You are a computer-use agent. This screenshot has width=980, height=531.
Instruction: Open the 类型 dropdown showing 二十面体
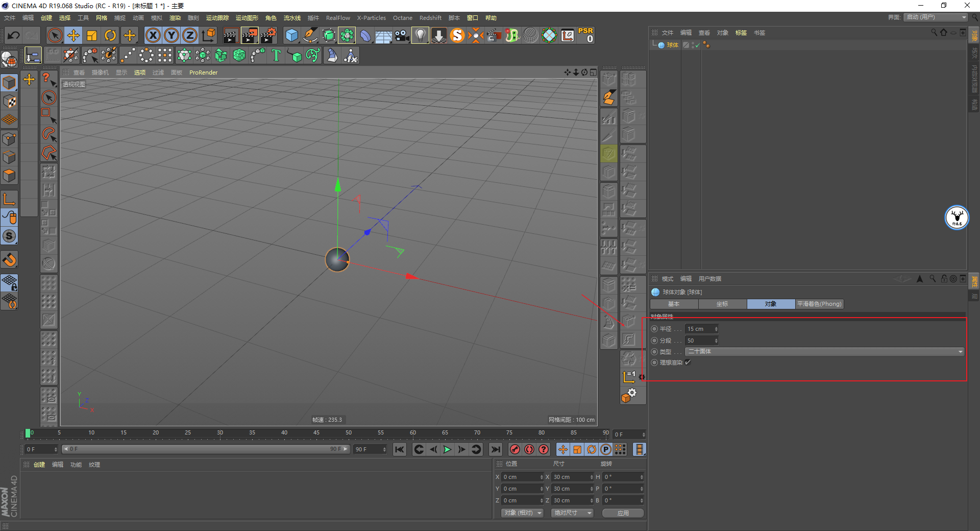coord(825,351)
